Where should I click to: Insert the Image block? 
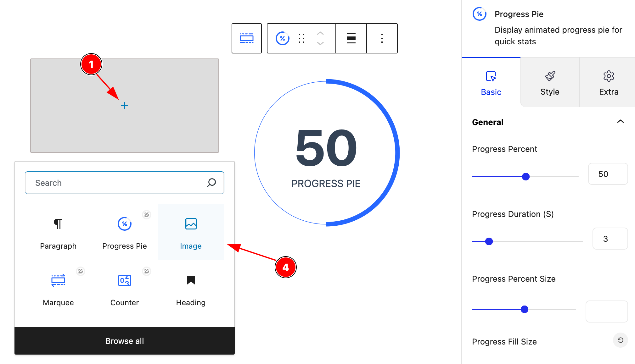(191, 232)
